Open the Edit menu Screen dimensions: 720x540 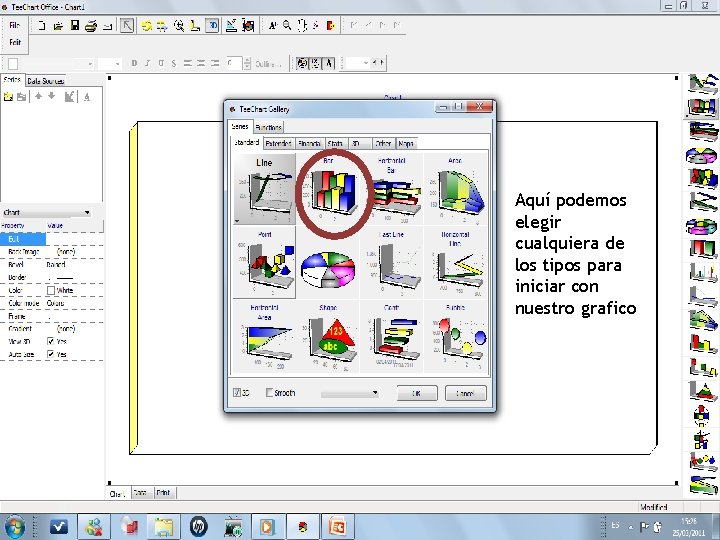point(15,42)
